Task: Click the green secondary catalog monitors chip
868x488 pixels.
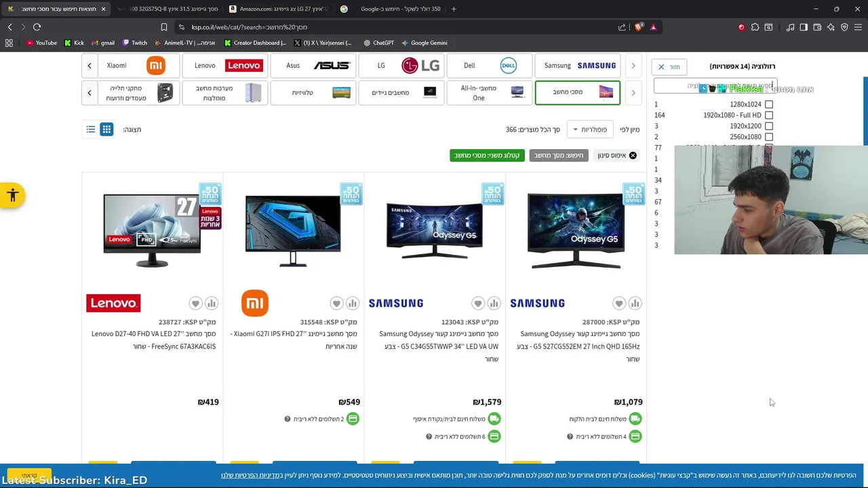Action: tap(487, 155)
